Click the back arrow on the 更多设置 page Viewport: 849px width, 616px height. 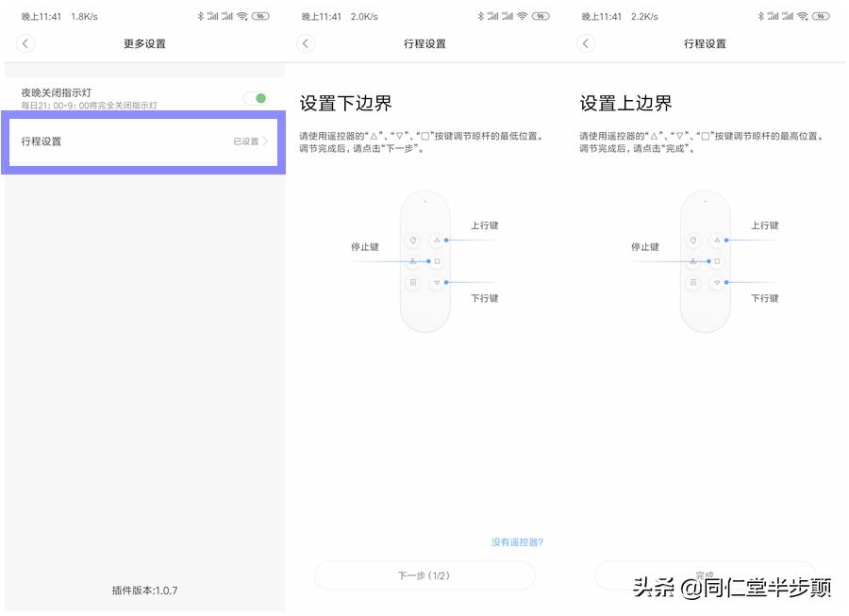(25, 43)
